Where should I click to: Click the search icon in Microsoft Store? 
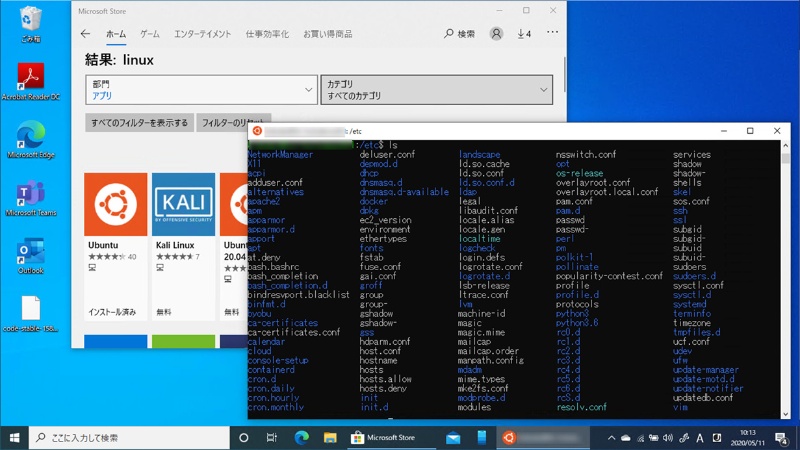point(459,34)
